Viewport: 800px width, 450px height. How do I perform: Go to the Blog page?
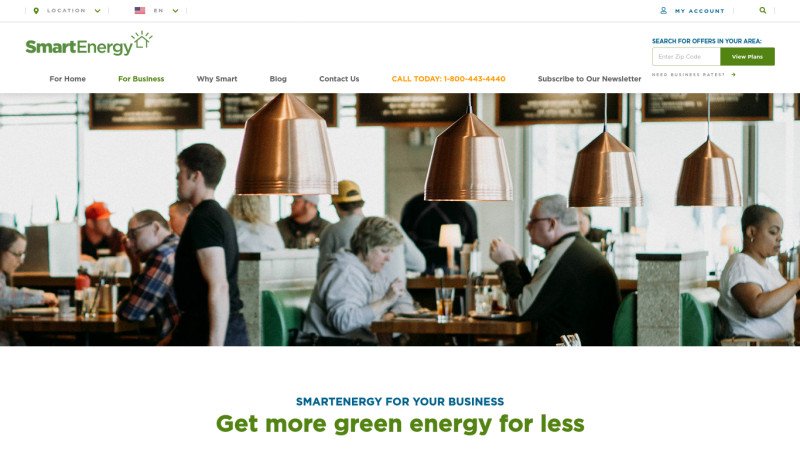[x=278, y=79]
